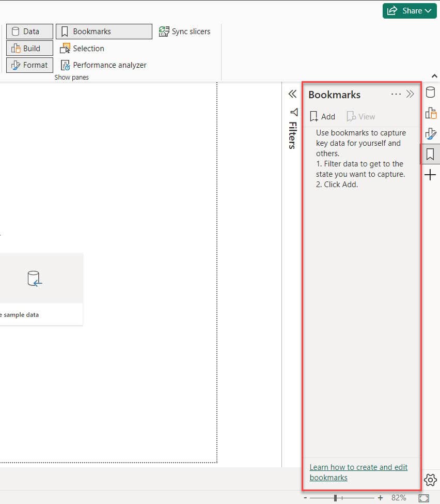This screenshot has height=504, width=440.
Task: Click the sample data card
Action: click(41, 289)
